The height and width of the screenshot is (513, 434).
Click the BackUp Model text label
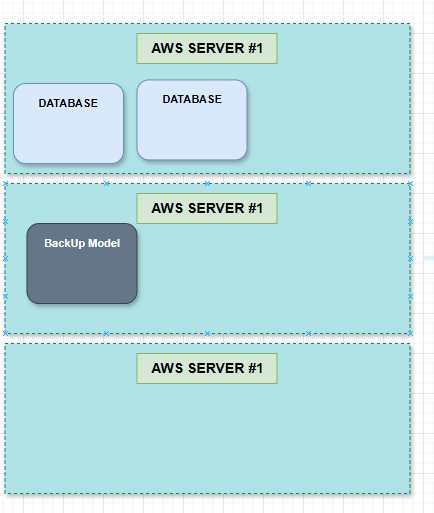coord(82,243)
